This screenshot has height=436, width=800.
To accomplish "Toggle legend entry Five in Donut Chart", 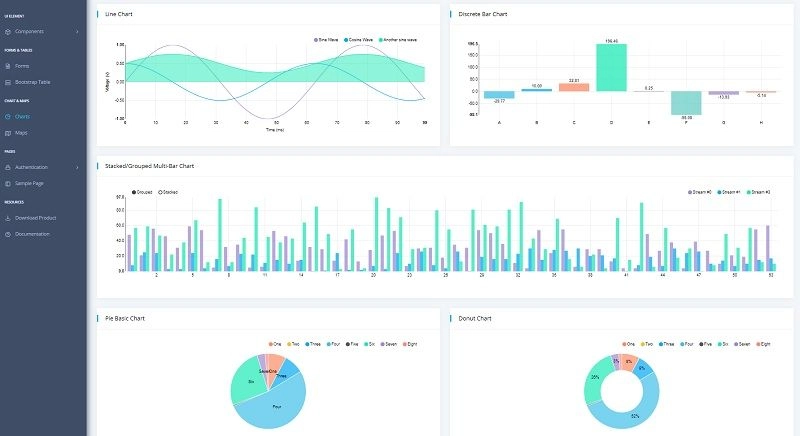I will point(706,344).
